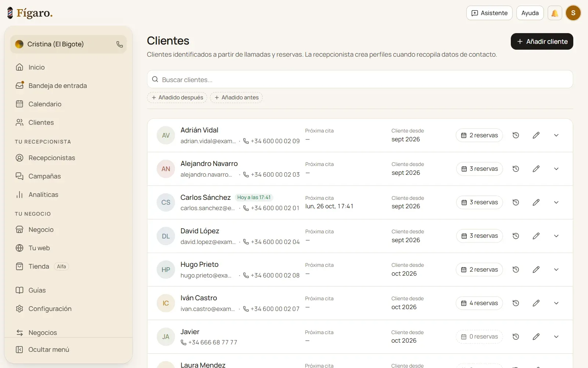Open user avatar S menu
Screen dimensions: 588x368
point(573,13)
